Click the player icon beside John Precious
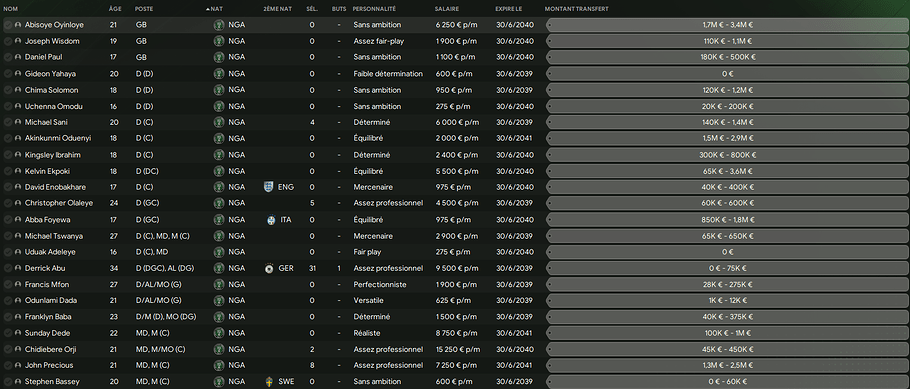This screenshot has height=389, width=910. (x=18, y=365)
